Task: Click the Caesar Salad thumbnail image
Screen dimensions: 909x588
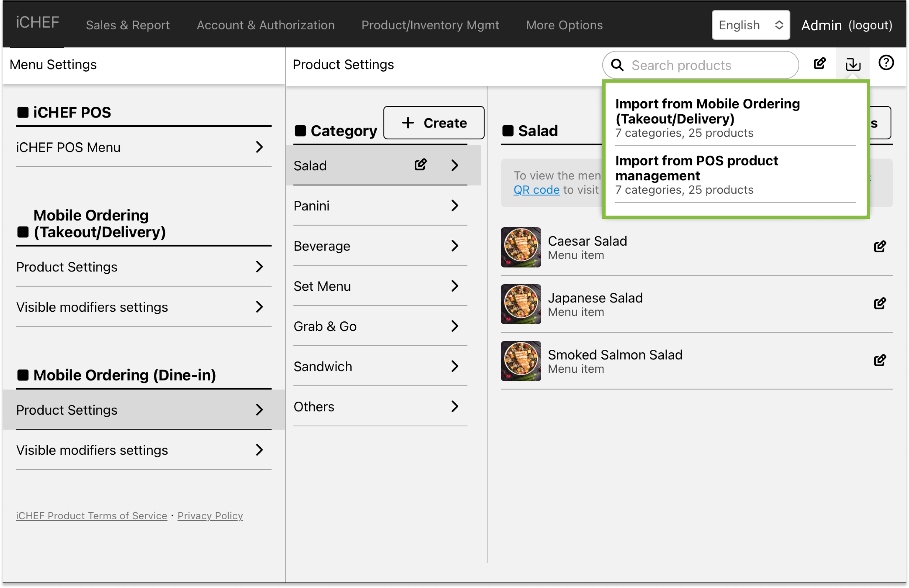Action: pyautogui.click(x=521, y=248)
